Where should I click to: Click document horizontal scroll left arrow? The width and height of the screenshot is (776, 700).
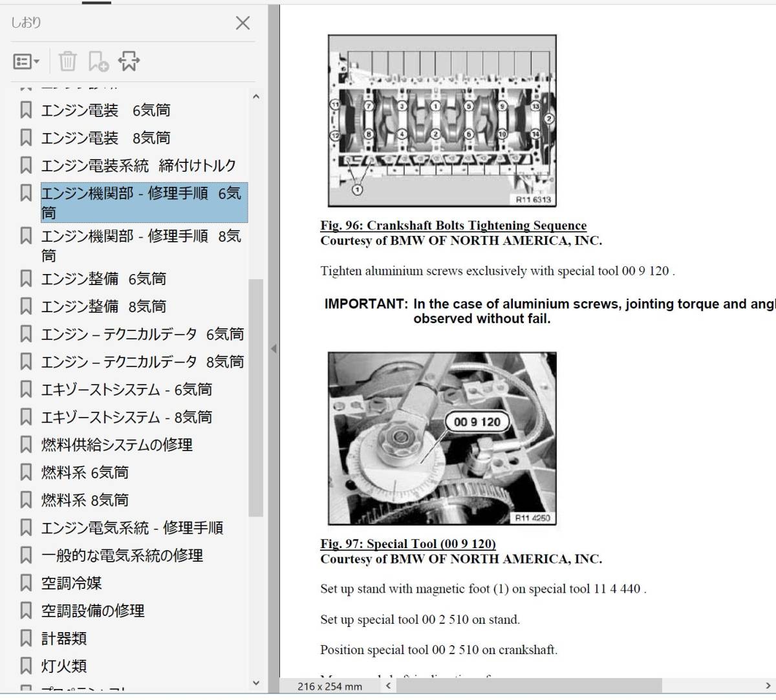pyautogui.click(x=388, y=686)
